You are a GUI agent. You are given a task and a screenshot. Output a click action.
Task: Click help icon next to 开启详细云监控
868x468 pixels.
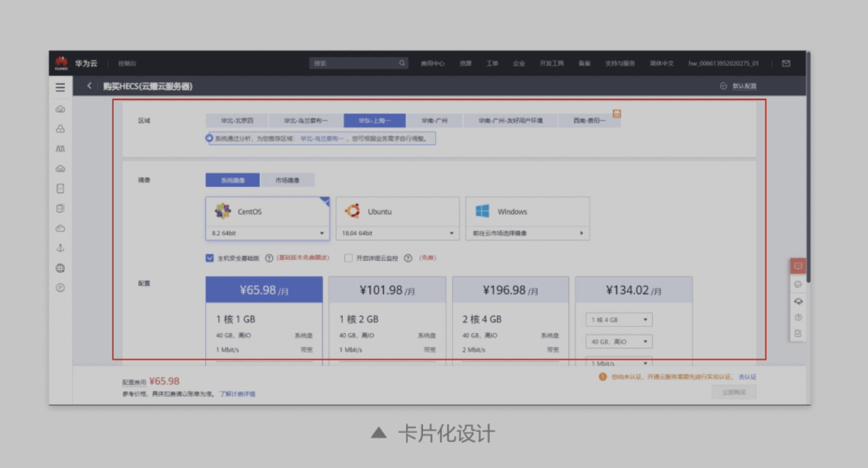(x=408, y=258)
